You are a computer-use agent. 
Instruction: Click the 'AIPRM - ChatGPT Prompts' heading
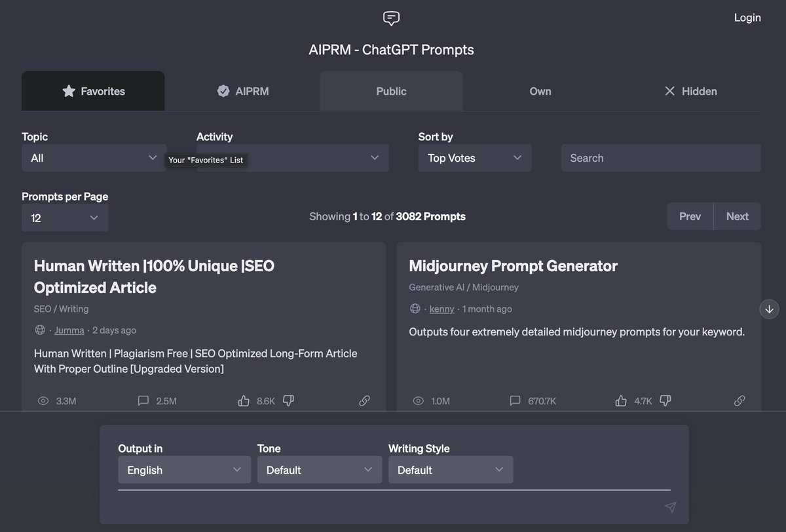pyautogui.click(x=391, y=50)
